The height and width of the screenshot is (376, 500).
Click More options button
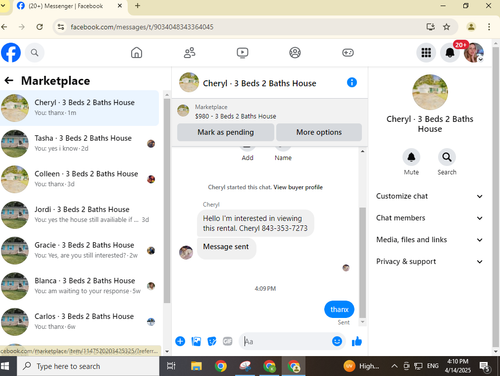pyautogui.click(x=319, y=132)
